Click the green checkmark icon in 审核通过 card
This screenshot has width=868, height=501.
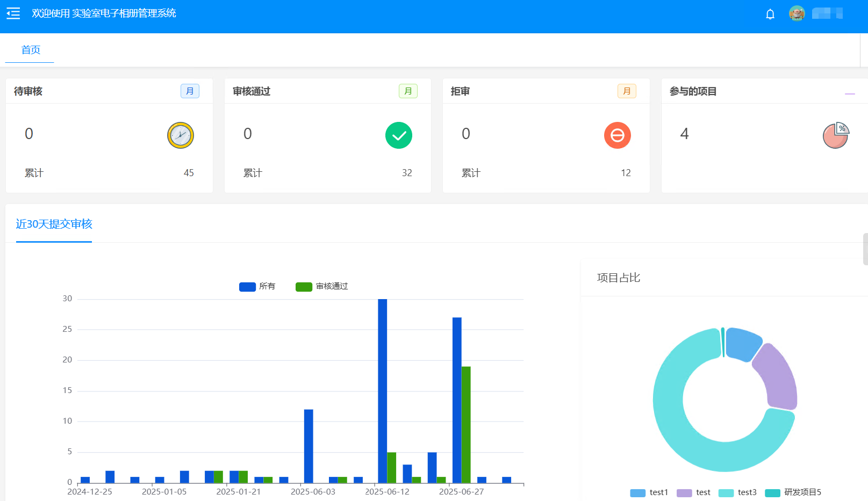[x=398, y=135]
